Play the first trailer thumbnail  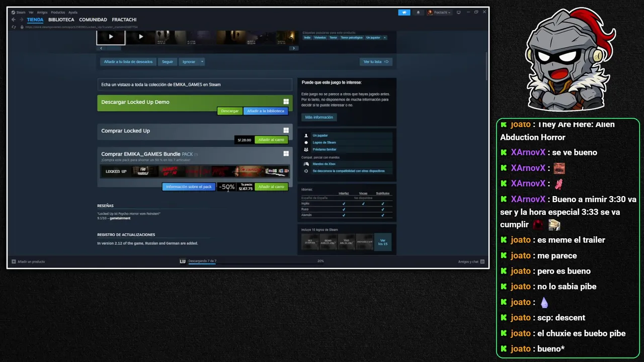point(111,37)
